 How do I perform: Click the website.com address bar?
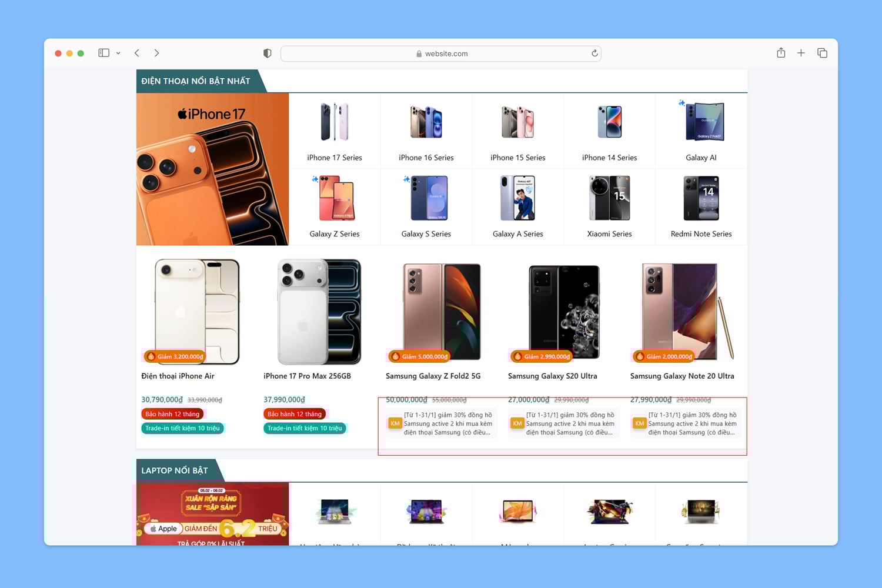pyautogui.click(x=441, y=54)
